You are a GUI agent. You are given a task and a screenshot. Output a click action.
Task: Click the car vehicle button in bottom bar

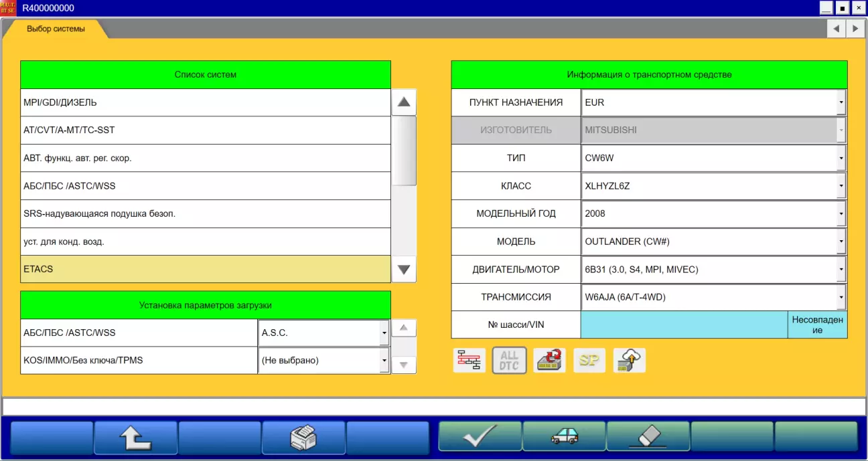point(564,437)
